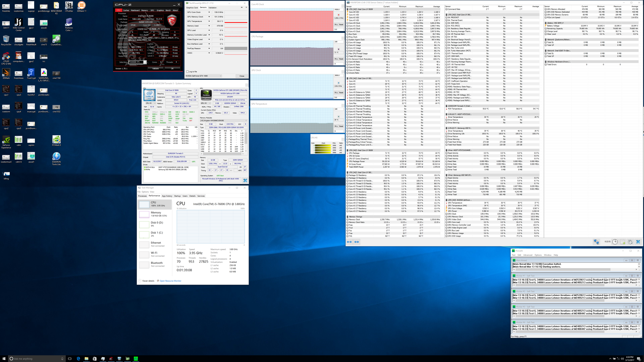This screenshot has width=644, height=362.
Task: Click HWiNFO collapse columns arrows icon
Action: 357,242
